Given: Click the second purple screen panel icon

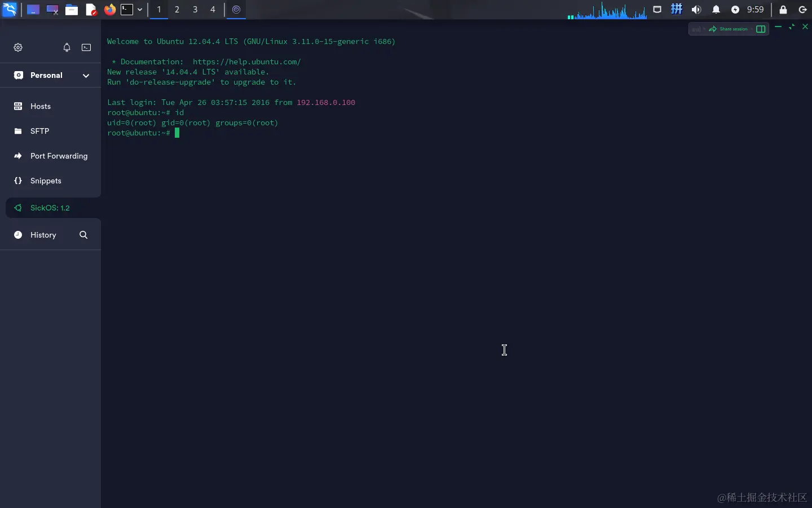Looking at the screenshot, I should click(52, 10).
